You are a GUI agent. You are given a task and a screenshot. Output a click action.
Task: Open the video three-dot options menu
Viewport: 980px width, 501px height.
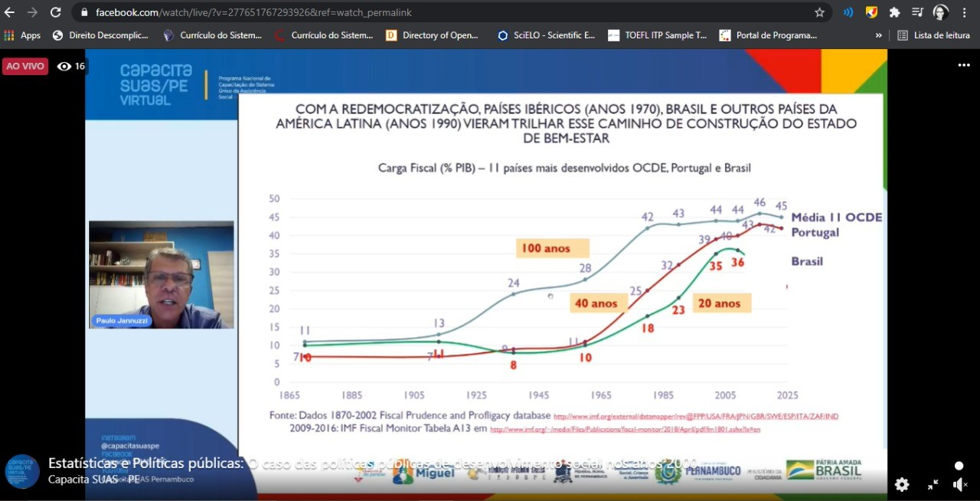click(963, 66)
